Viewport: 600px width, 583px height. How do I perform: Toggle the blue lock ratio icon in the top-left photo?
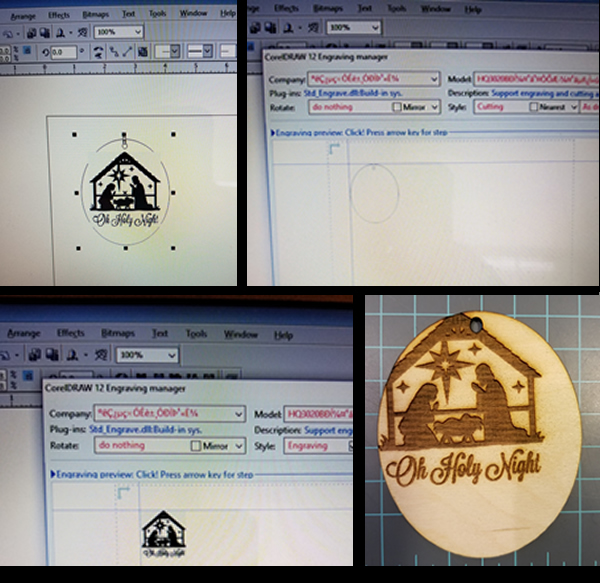pos(27,50)
